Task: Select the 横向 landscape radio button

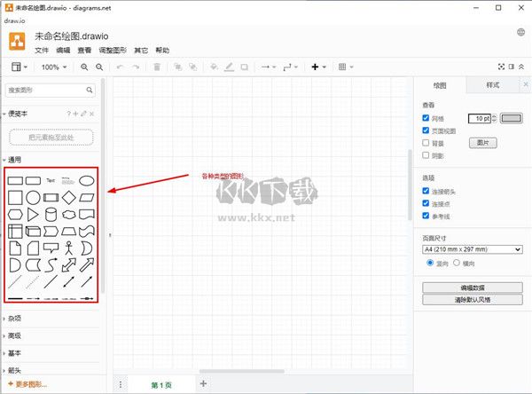Action: [x=457, y=263]
